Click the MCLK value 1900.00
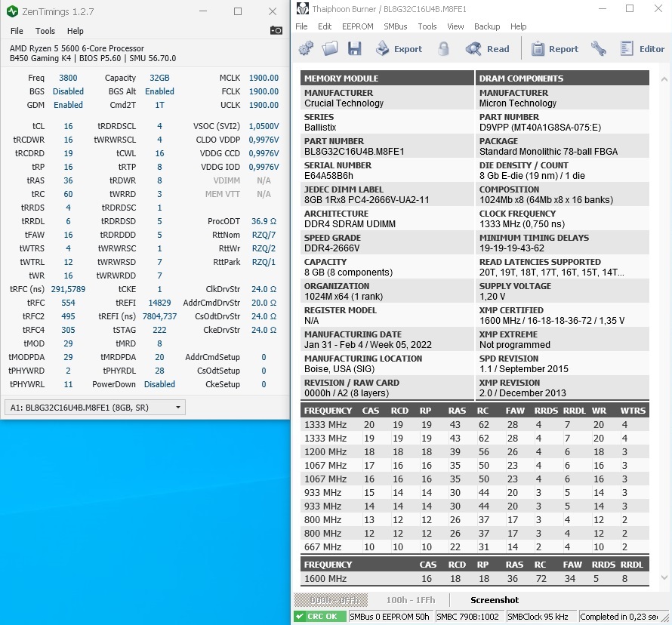The width and height of the screenshot is (672, 625). pyautogui.click(x=264, y=78)
